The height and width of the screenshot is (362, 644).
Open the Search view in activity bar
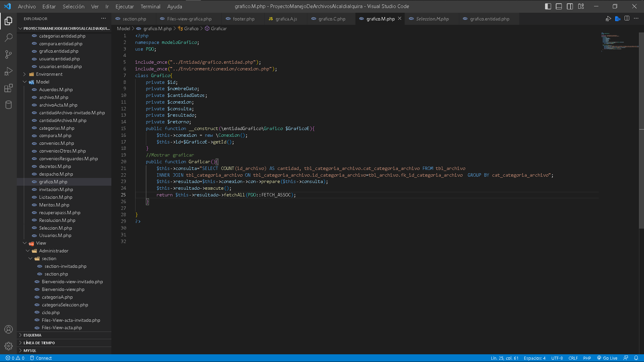8,38
